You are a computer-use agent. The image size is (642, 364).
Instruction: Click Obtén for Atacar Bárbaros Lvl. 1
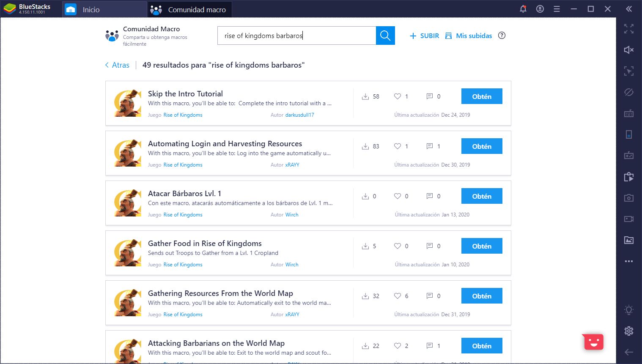pyautogui.click(x=482, y=196)
